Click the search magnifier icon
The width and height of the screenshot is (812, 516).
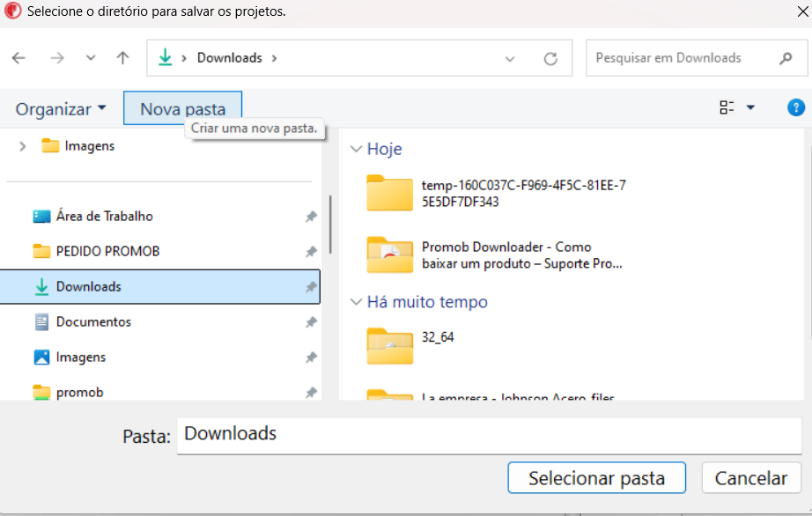point(786,58)
